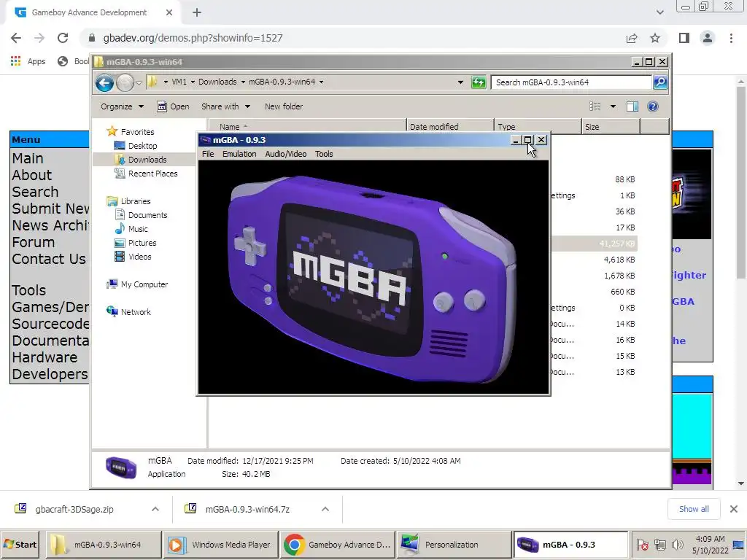Select Libraries in the navigation pane
This screenshot has width=747, height=560.
(x=135, y=201)
